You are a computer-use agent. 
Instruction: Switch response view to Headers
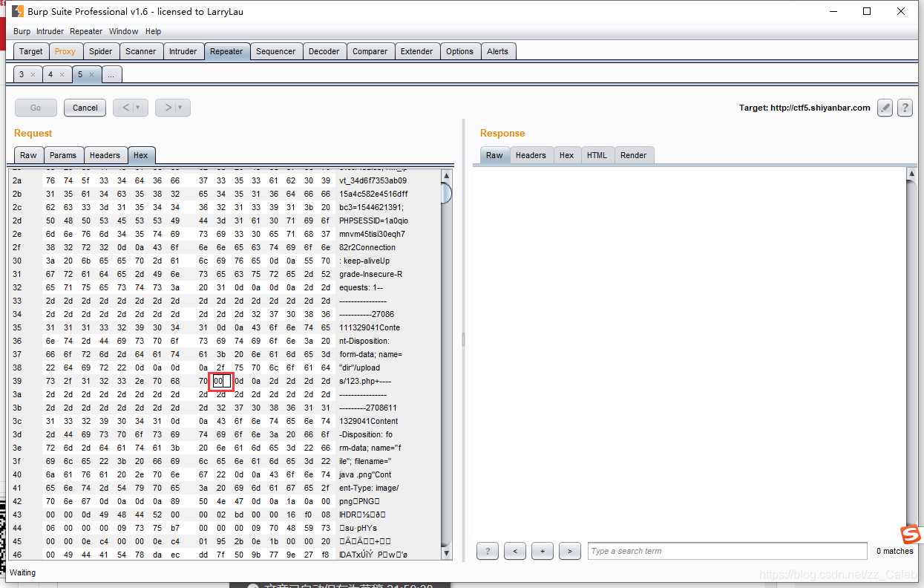531,155
